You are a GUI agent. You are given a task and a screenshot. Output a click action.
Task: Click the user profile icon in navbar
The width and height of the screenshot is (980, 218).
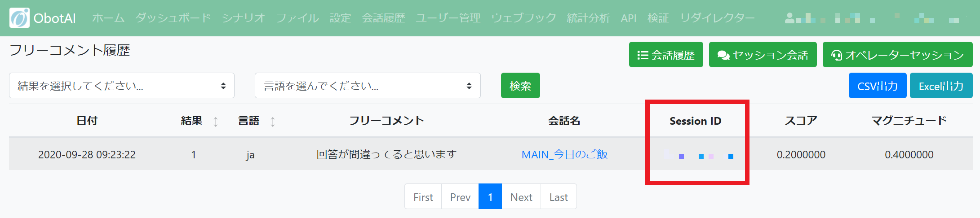click(789, 18)
